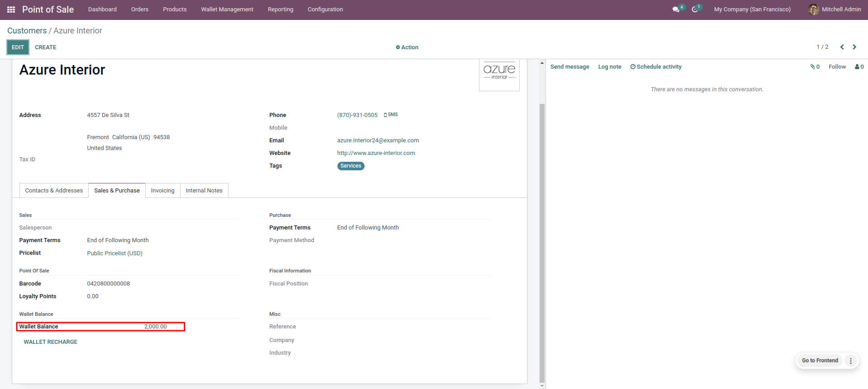Open website http://www.azure-interior.com link
Image resolution: width=868 pixels, height=389 pixels.
pos(376,153)
